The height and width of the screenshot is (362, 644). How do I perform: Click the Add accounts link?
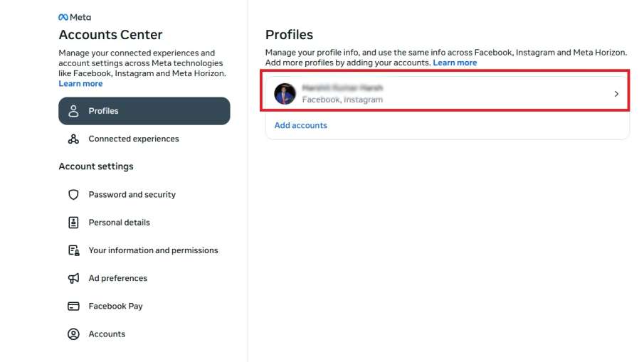pos(301,125)
